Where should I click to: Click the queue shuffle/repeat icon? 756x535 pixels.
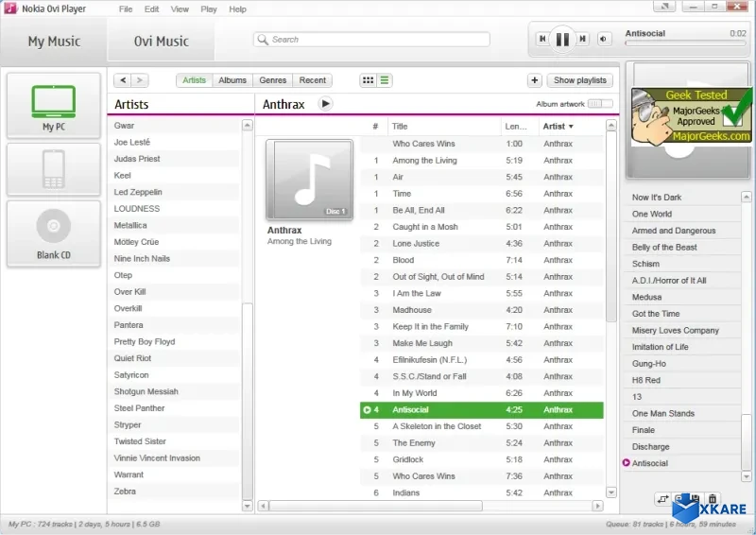point(663,499)
